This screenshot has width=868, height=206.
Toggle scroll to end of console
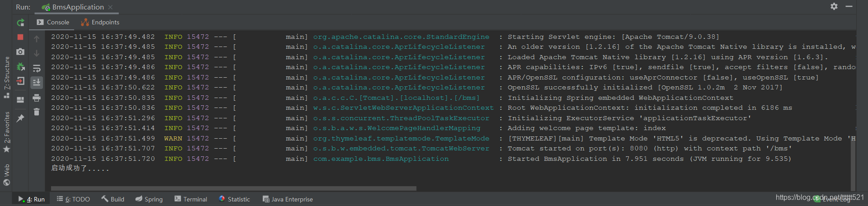pos(37,82)
